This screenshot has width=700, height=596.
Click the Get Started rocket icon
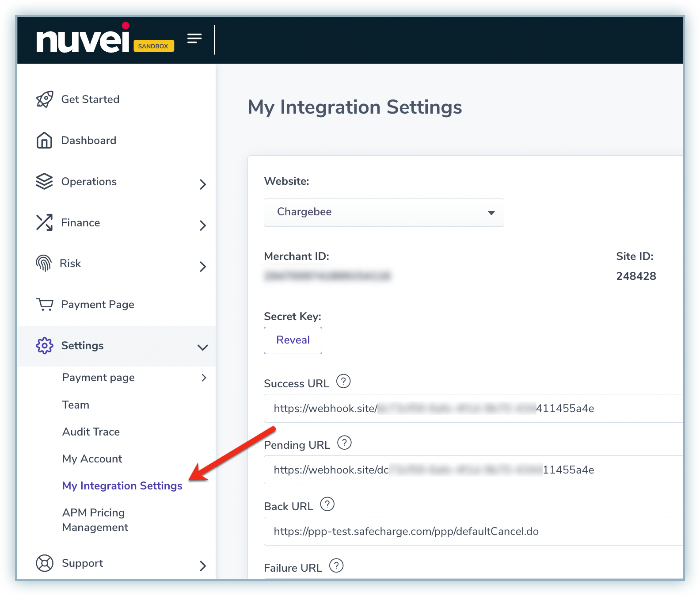tap(45, 99)
